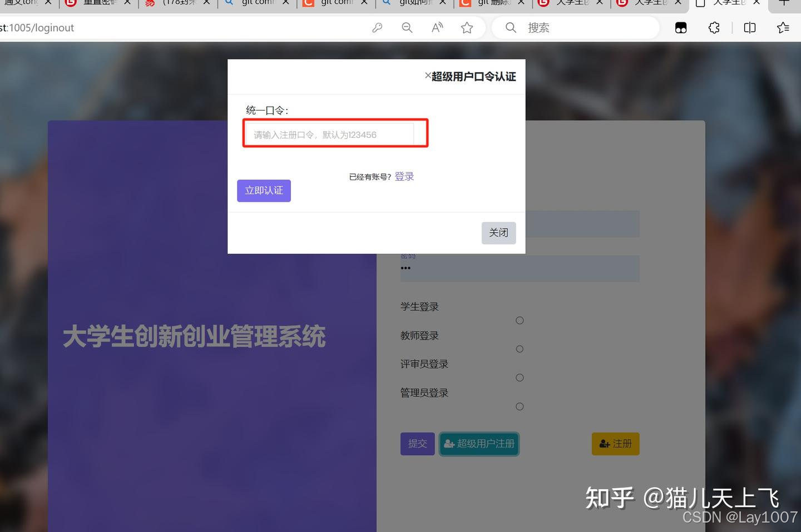Add page to favorites with the star icon
This screenshot has height=532, width=801.
467,28
